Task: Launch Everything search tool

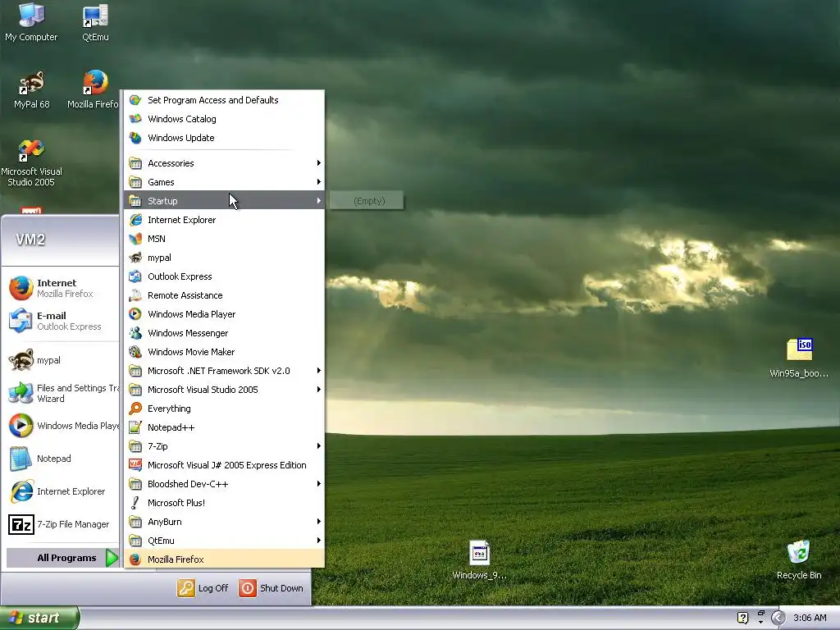Action: (224, 409)
